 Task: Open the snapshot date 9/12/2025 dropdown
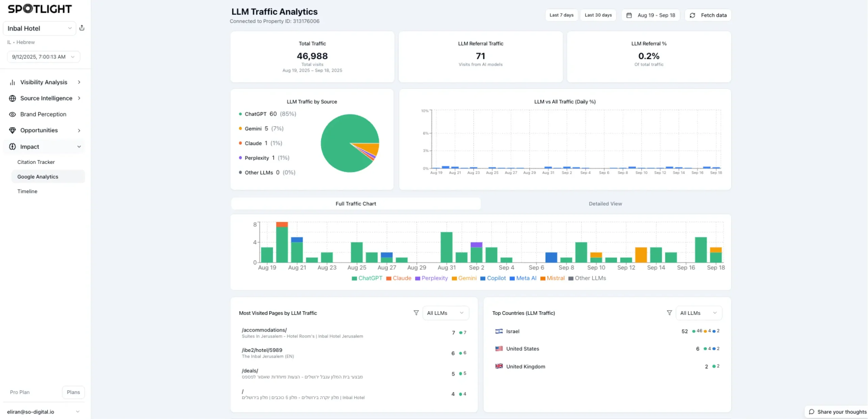(x=43, y=57)
